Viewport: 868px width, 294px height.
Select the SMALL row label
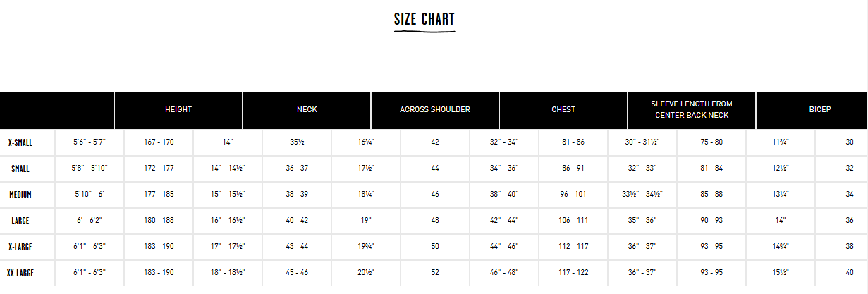coord(20,169)
